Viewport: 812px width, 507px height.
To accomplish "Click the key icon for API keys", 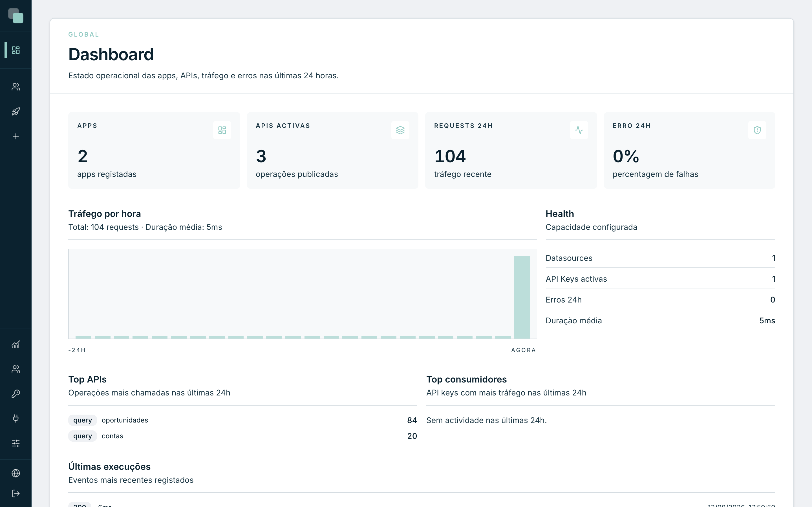I will 16,394.
